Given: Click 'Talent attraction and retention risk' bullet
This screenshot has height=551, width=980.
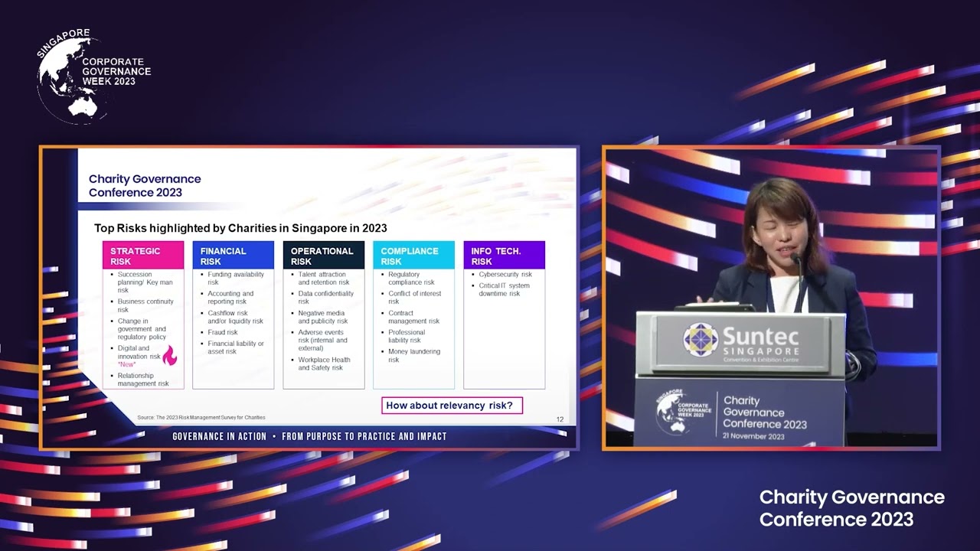Looking at the screenshot, I should (x=323, y=279).
